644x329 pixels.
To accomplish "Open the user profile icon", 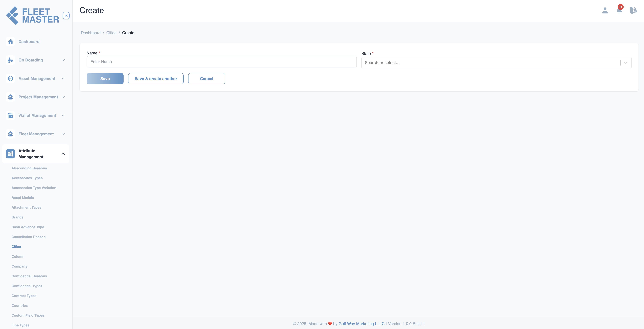I will click(605, 11).
